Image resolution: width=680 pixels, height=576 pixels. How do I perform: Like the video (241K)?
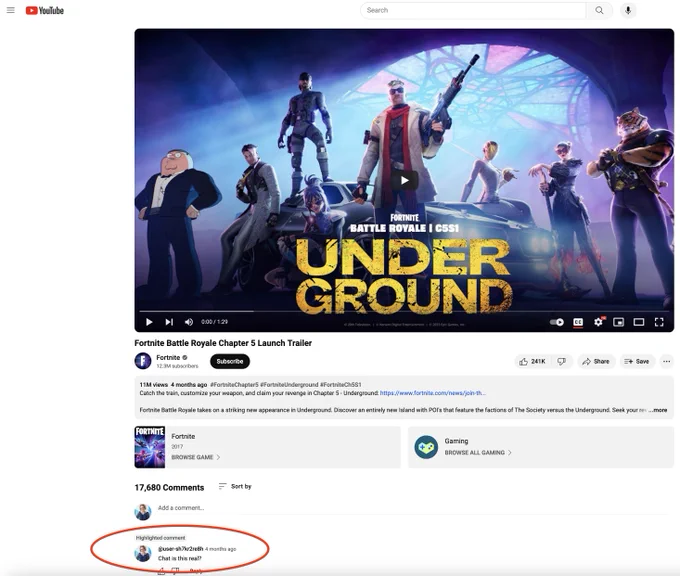(532, 361)
